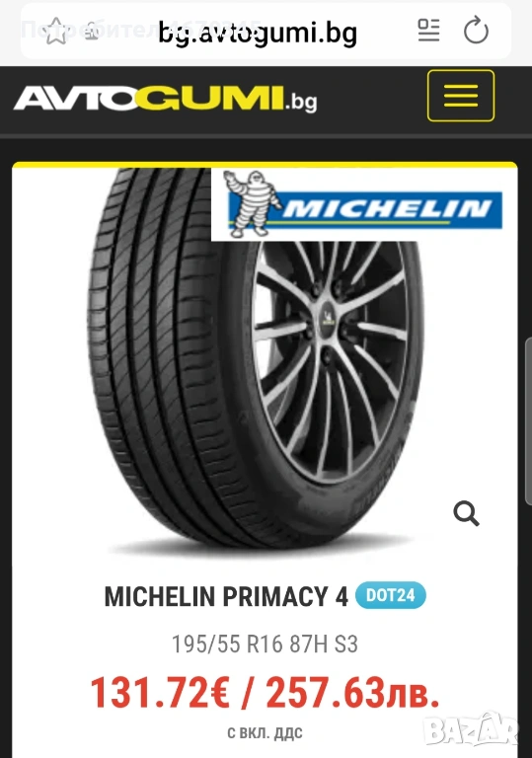Click the 'с вкл. ДДС' VAT note

point(266,733)
